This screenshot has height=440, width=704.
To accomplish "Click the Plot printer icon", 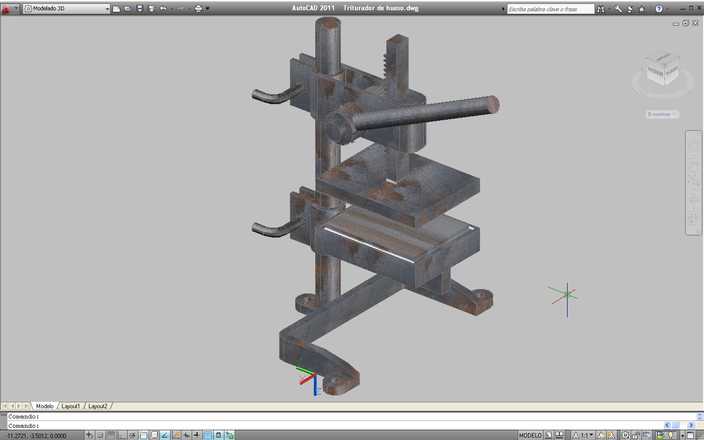I will coord(198,9).
